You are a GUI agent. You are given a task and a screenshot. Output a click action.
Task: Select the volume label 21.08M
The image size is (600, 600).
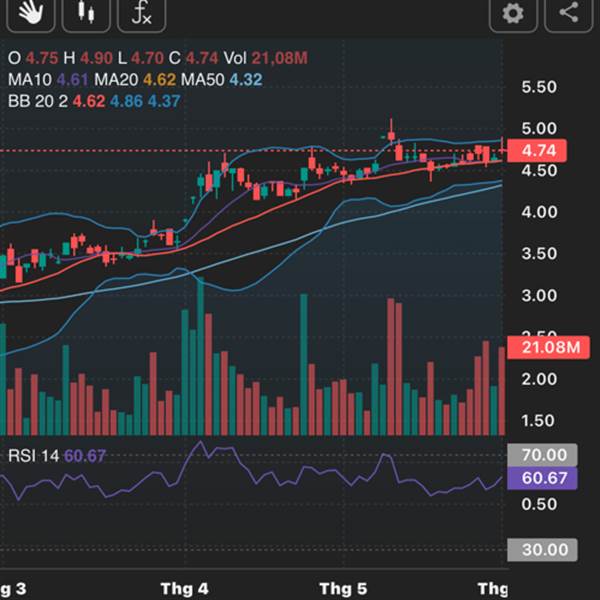(x=548, y=347)
